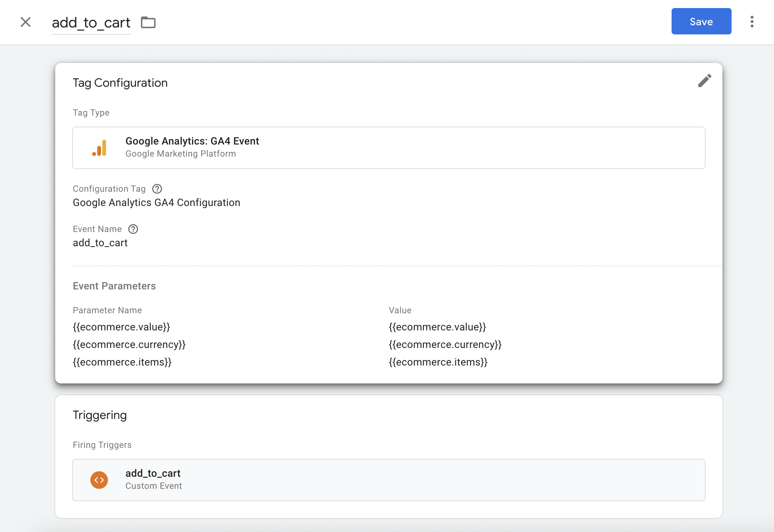Click the orange custom event trigger icon
This screenshot has height=532, width=774.
(99, 480)
